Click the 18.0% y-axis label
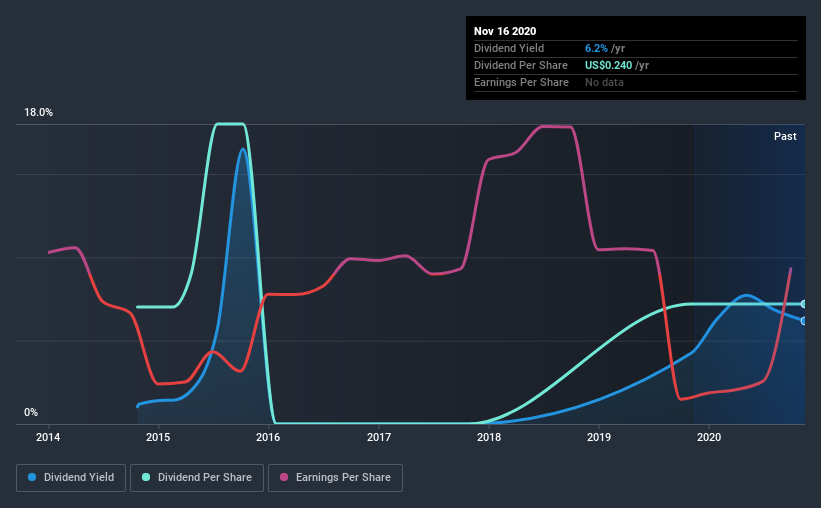Image resolution: width=821 pixels, height=508 pixels. click(x=38, y=113)
